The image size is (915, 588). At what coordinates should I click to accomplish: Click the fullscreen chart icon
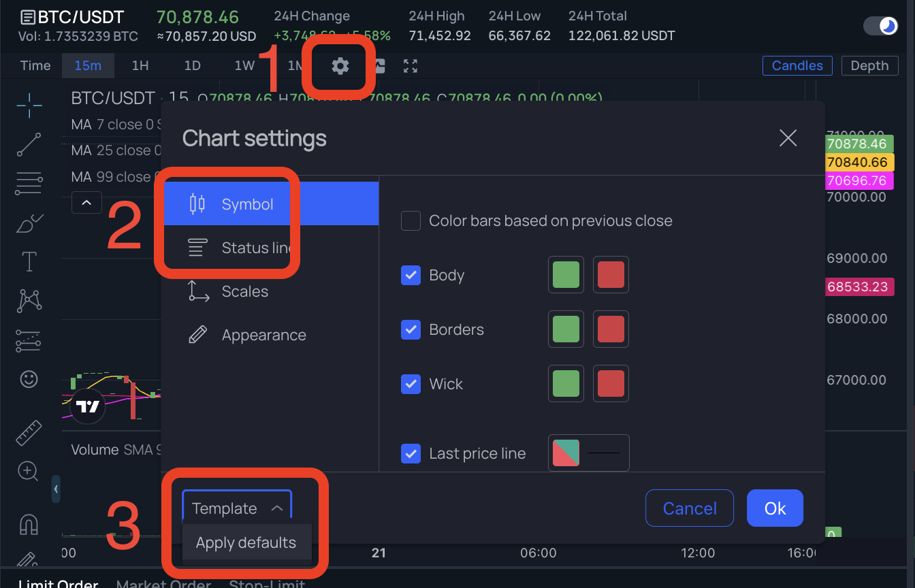(x=410, y=66)
